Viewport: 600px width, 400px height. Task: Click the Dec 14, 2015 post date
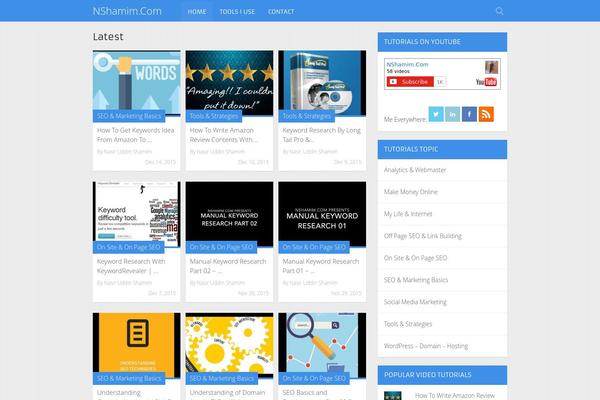[x=160, y=162]
